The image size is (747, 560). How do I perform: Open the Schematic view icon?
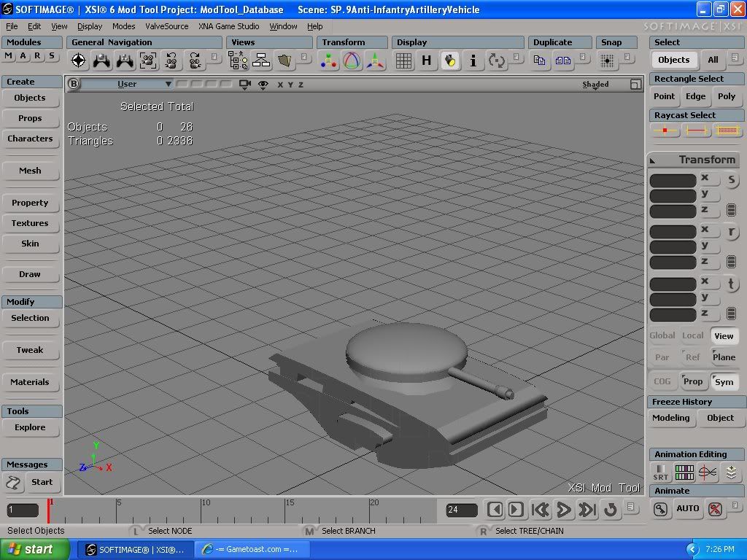tap(261, 61)
